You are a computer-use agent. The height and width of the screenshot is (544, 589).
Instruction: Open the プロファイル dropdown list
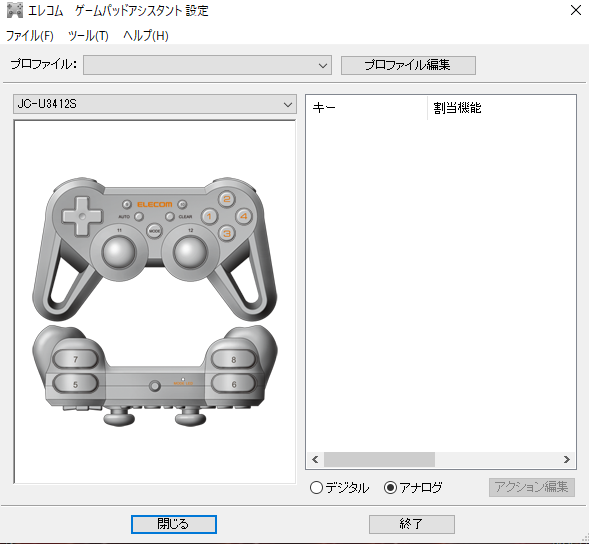pyautogui.click(x=207, y=65)
